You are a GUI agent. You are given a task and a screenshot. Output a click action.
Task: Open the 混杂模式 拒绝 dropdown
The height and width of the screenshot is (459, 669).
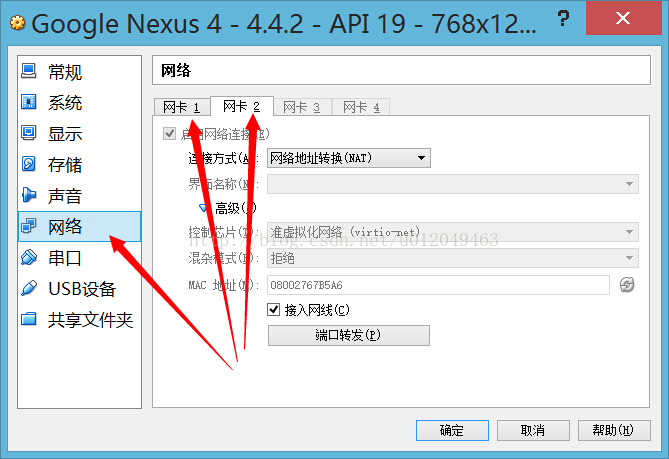coord(453,258)
